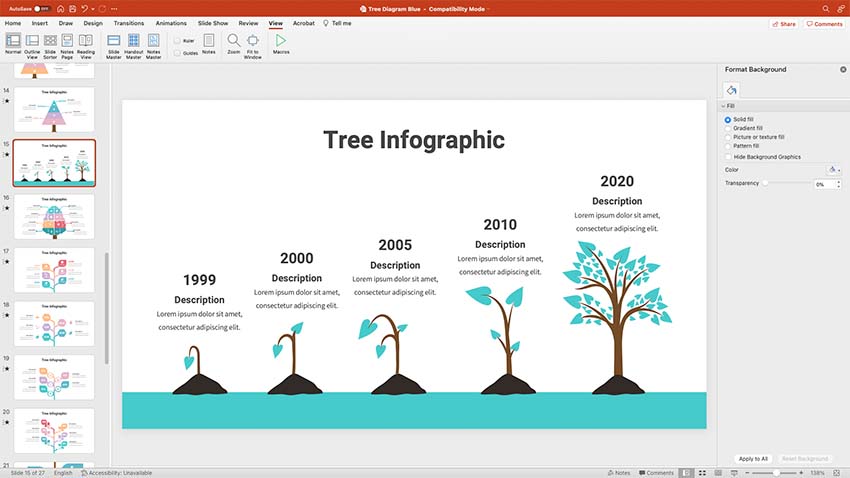The height and width of the screenshot is (478, 850).
Task: Click the Apply to All button
Action: 753,458
